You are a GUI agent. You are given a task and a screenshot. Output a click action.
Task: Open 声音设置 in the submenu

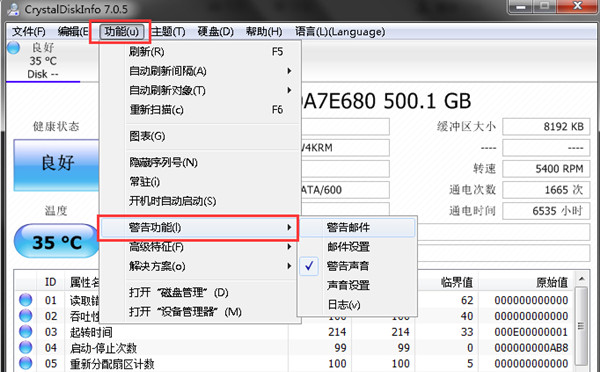pos(357,285)
